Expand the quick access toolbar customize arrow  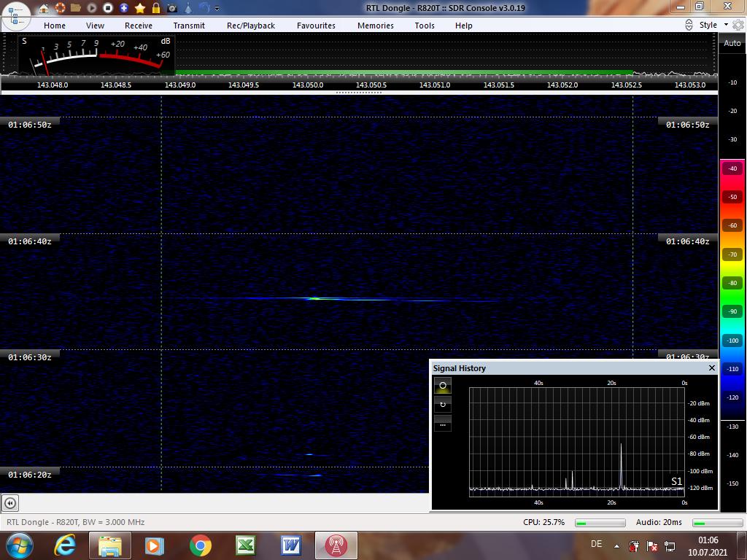pyautogui.click(x=217, y=9)
